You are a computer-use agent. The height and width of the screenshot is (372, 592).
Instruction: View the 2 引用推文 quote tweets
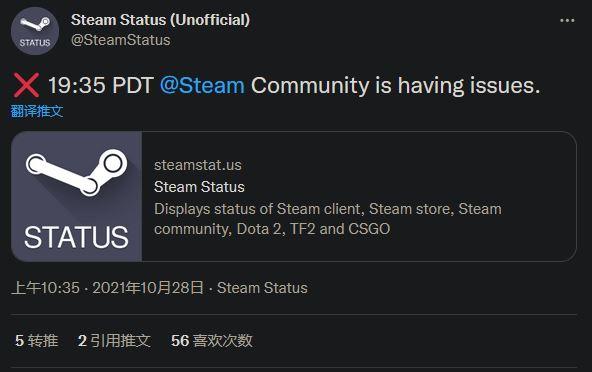coord(114,341)
